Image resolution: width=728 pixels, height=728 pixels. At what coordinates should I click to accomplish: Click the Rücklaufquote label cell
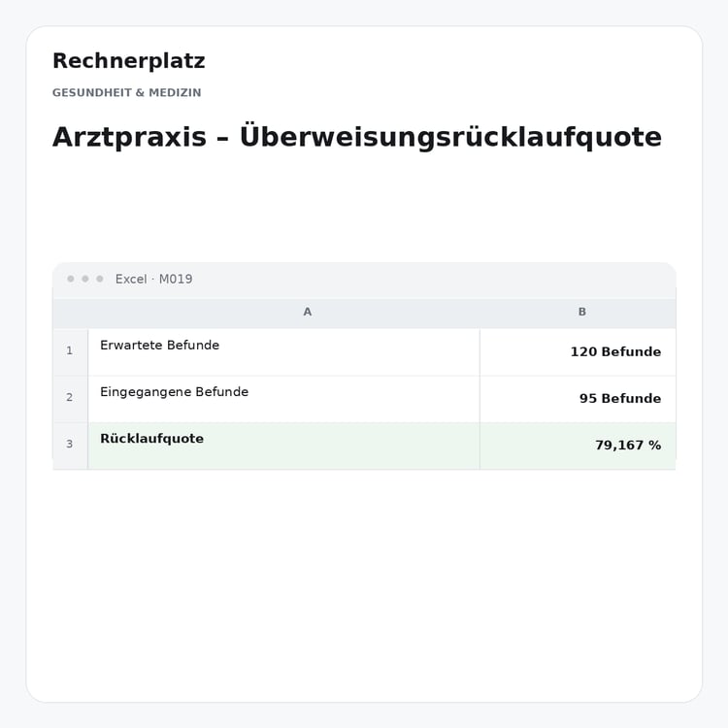283,446
